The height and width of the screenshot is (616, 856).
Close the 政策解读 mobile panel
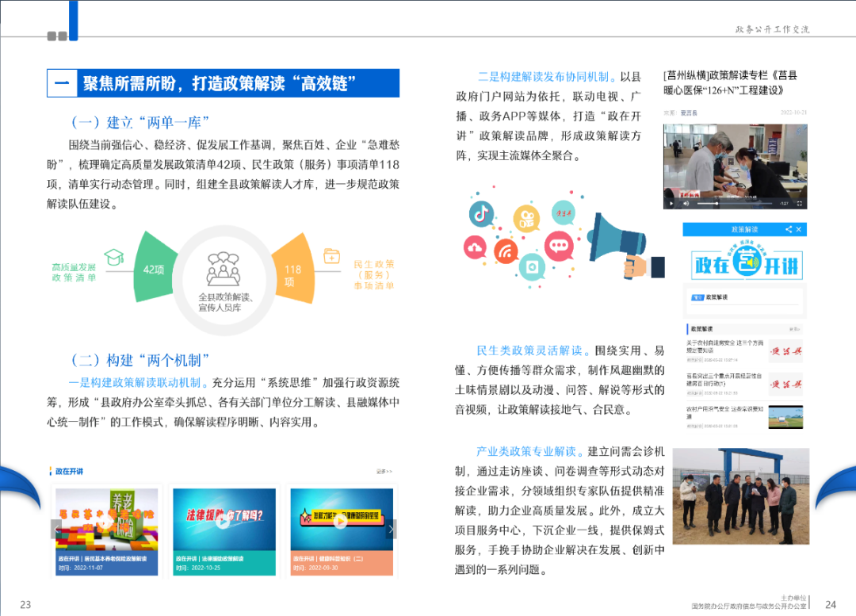[800, 229]
